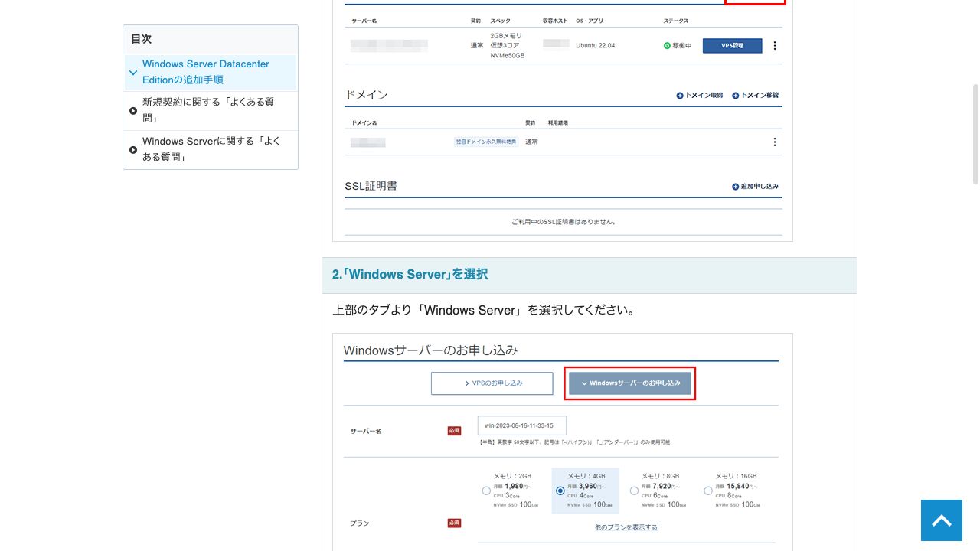Viewport: 980px width, 551px height.
Task: Select the メモリ 2GB plan radio button
Action: (486, 491)
